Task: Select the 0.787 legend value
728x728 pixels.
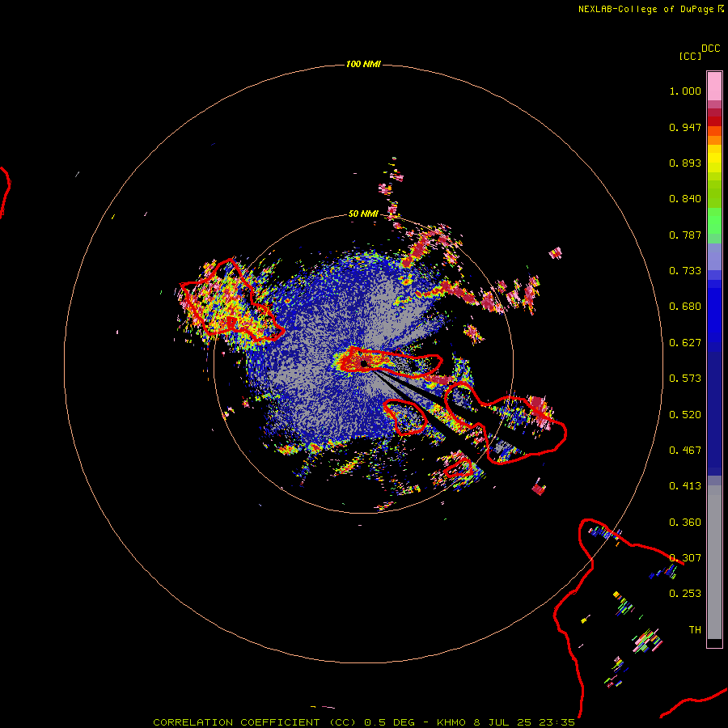Action: point(685,235)
